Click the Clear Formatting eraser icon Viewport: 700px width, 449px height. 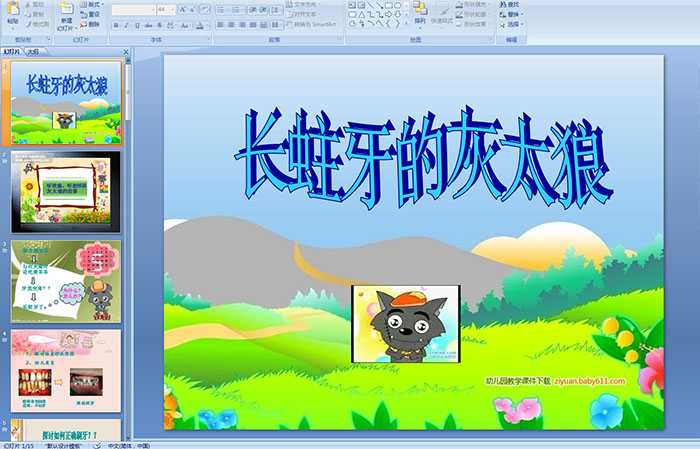(x=205, y=10)
